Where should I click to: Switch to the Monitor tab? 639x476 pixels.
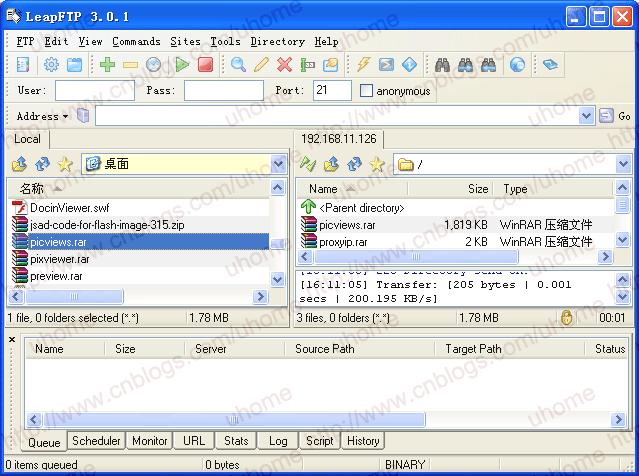tap(150, 441)
